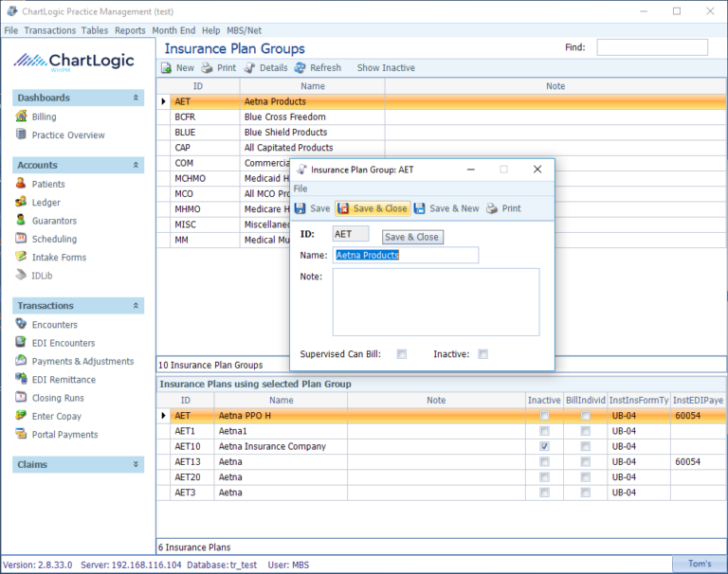728x574 pixels.
Task: Open Patients icon under Accounts
Action: click(21, 184)
